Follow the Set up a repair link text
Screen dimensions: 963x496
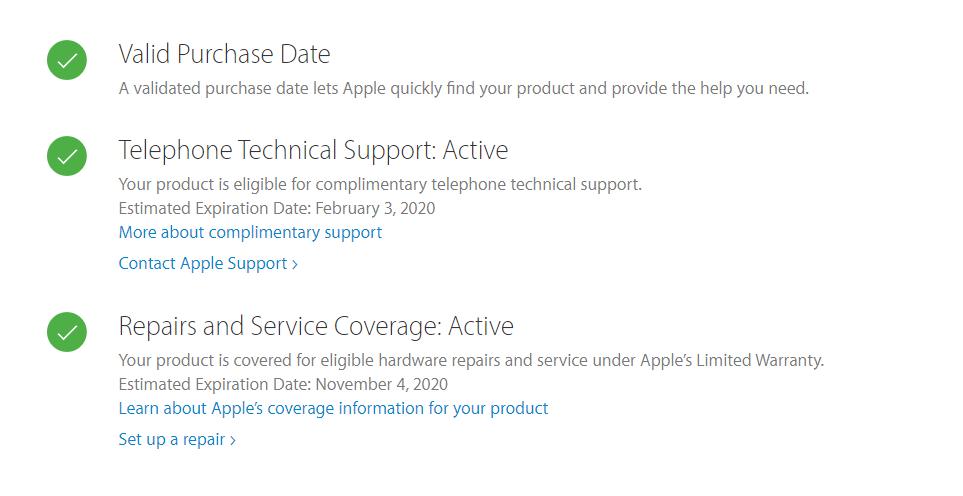click(171, 440)
